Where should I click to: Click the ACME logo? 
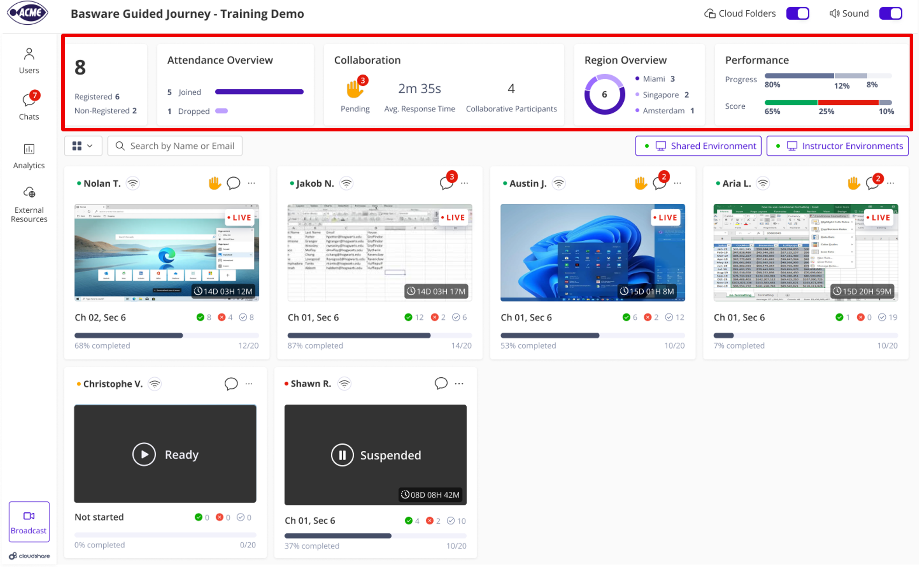[27, 13]
